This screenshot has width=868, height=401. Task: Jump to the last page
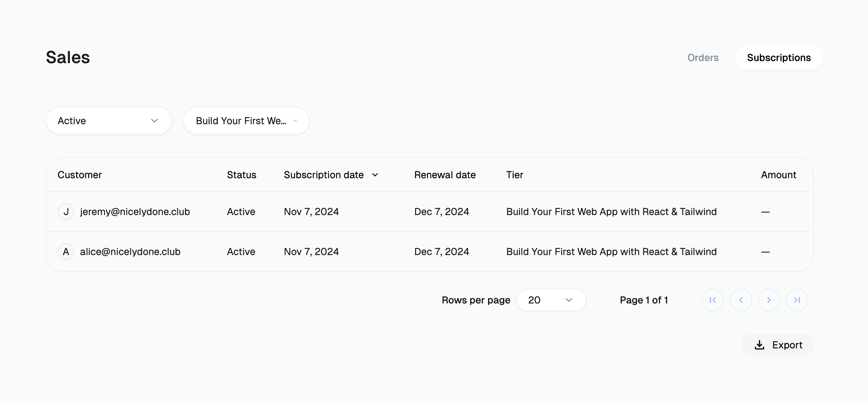(x=797, y=300)
